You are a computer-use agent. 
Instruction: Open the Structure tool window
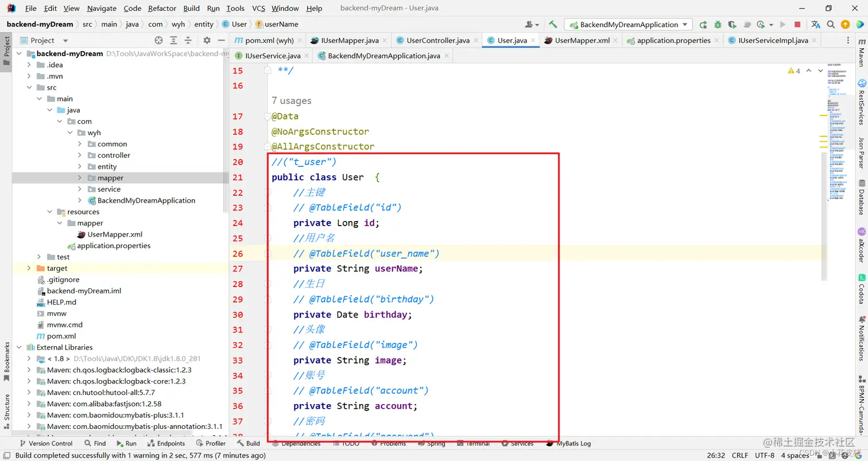click(x=7, y=411)
